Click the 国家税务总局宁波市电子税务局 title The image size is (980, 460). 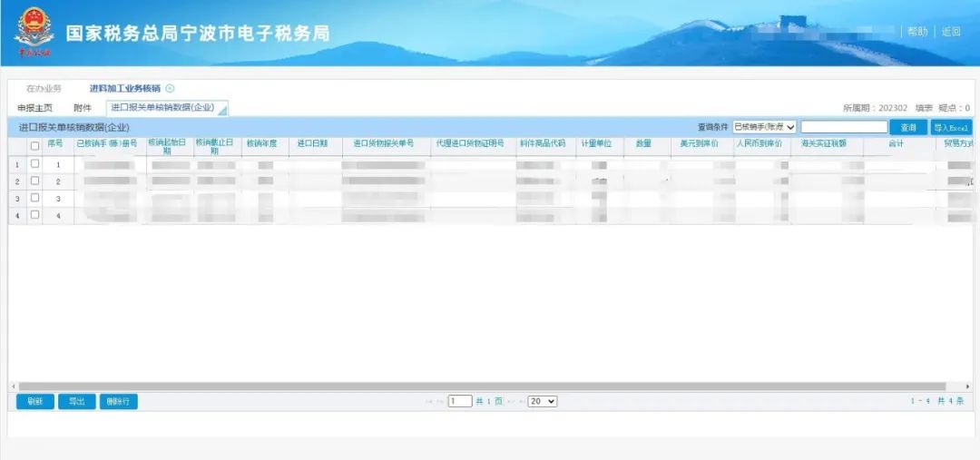click(x=198, y=34)
